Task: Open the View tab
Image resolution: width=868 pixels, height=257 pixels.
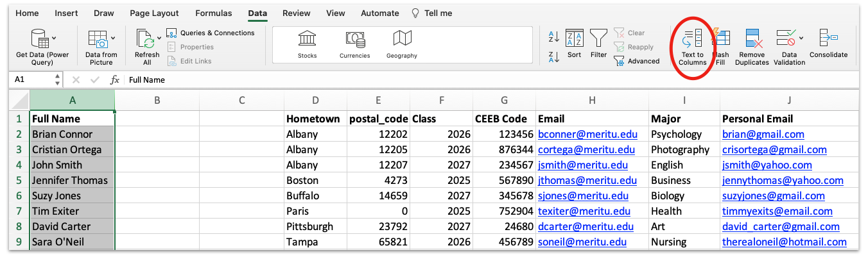Action: pos(335,13)
